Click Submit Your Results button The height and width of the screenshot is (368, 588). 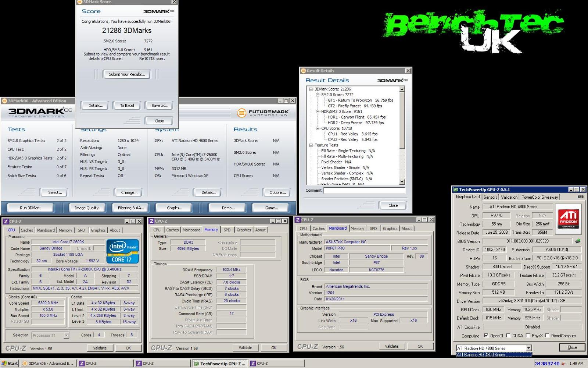tap(127, 74)
